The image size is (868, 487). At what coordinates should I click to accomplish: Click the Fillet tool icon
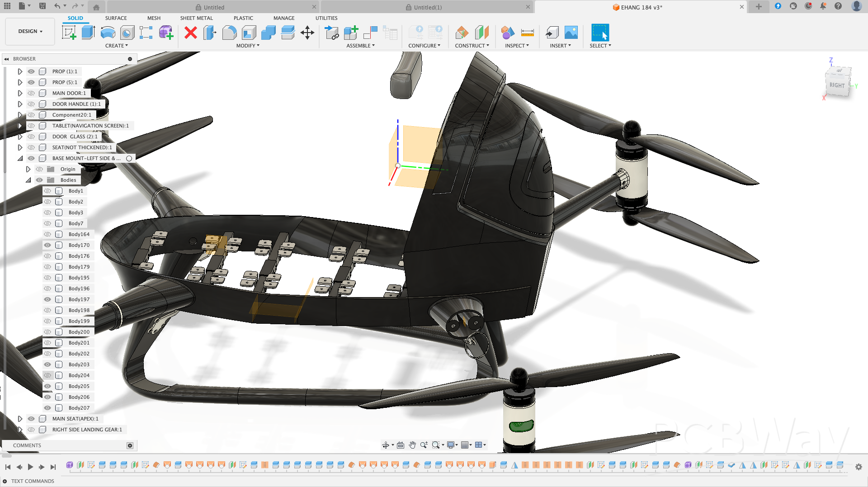tap(229, 33)
